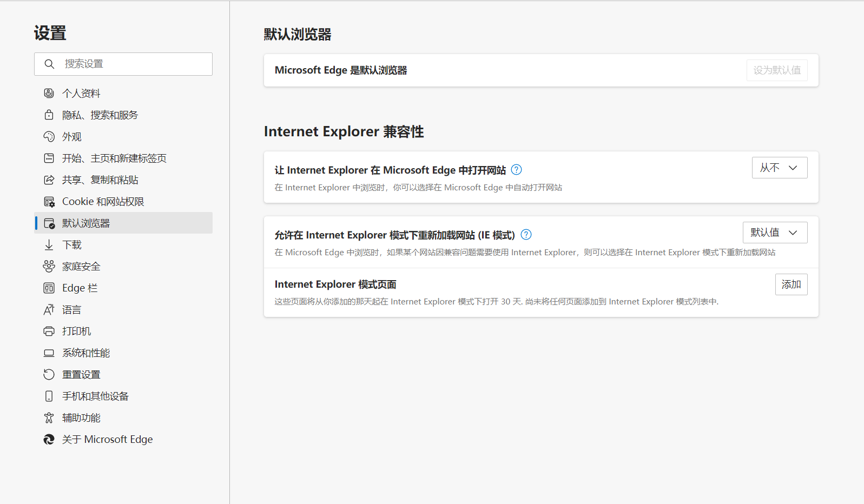Open 重置设置 page

pyautogui.click(x=123, y=374)
